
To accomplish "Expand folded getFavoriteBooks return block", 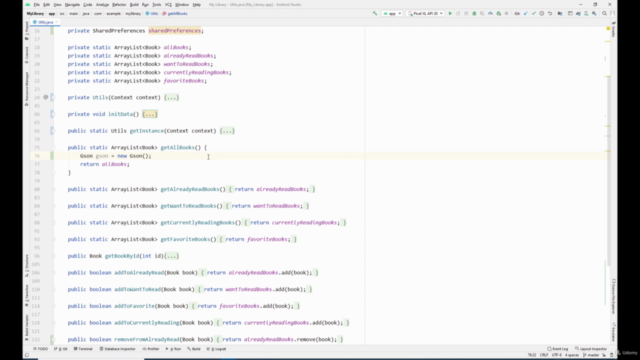I will pos(258,239).
